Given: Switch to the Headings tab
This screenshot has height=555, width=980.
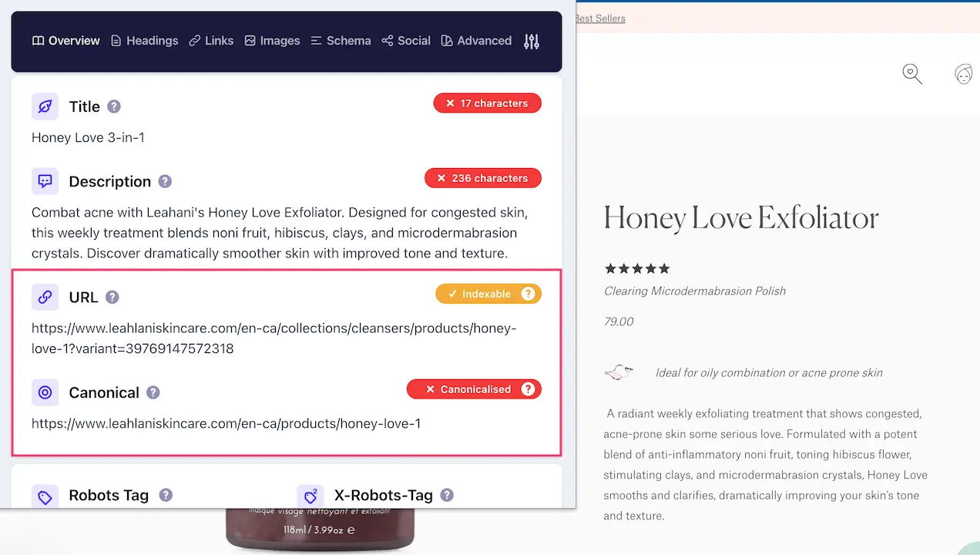Looking at the screenshot, I should pos(144,41).
